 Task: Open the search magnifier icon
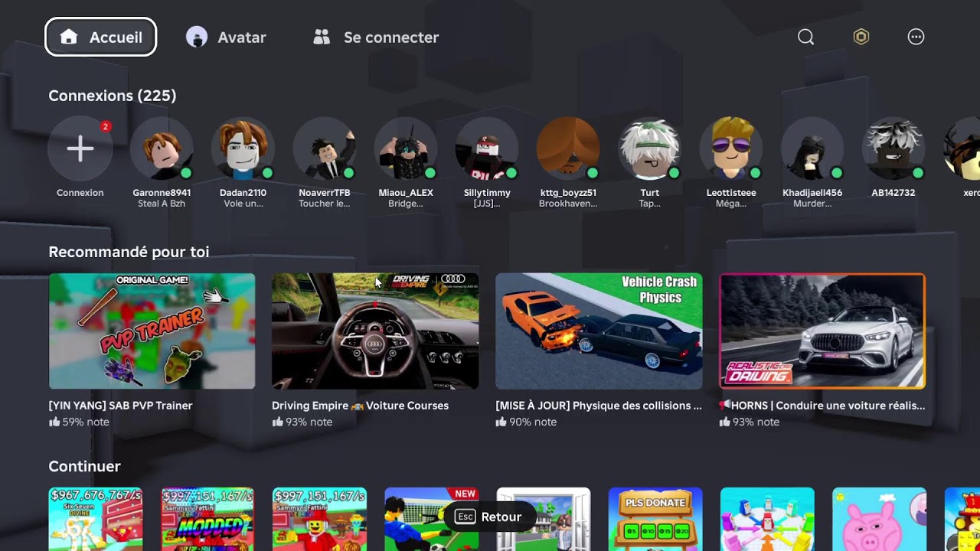(805, 37)
